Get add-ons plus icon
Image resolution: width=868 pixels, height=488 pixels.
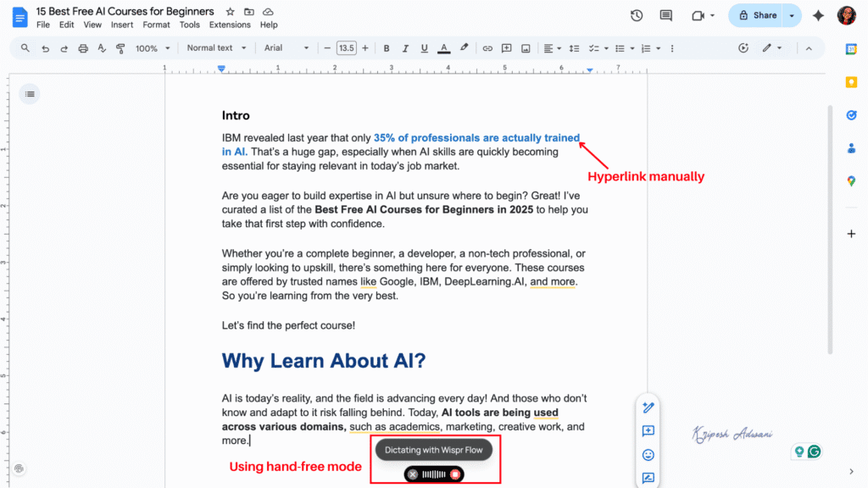point(851,234)
